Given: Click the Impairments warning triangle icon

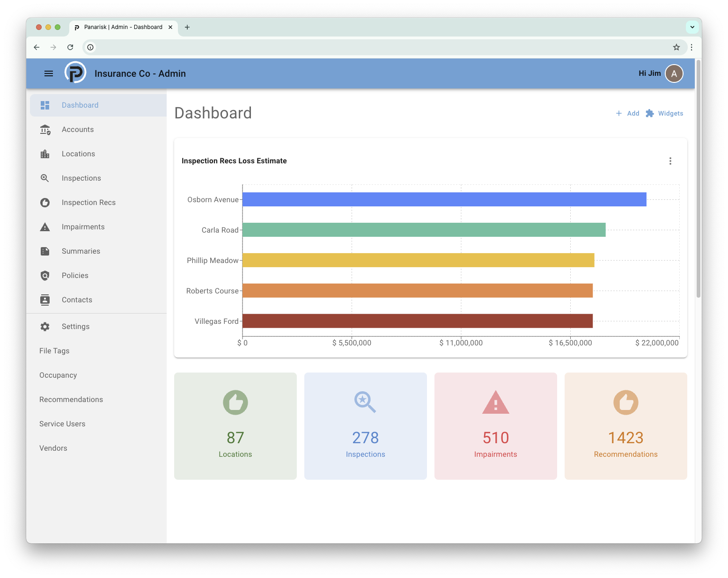Looking at the screenshot, I should [45, 227].
